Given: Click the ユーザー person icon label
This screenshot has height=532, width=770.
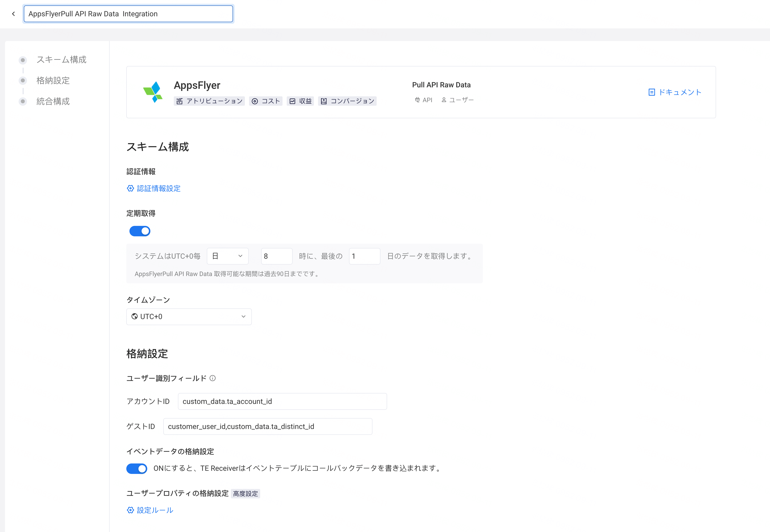Looking at the screenshot, I should pyautogui.click(x=457, y=100).
